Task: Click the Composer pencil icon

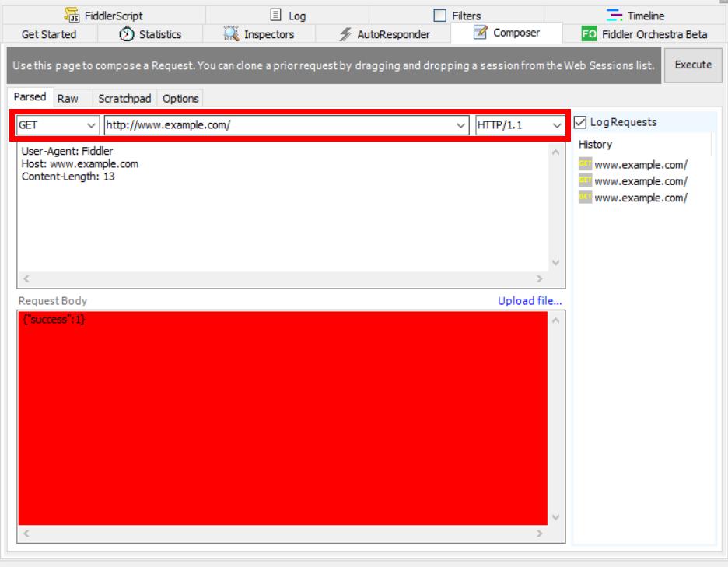Action: (480, 33)
